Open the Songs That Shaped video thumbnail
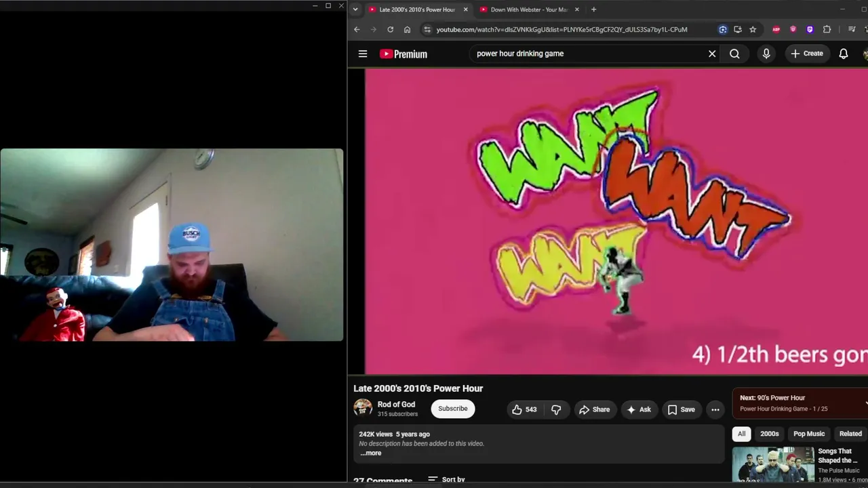Image resolution: width=868 pixels, height=488 pixels. pyautogui.click(x=773, y=465)
